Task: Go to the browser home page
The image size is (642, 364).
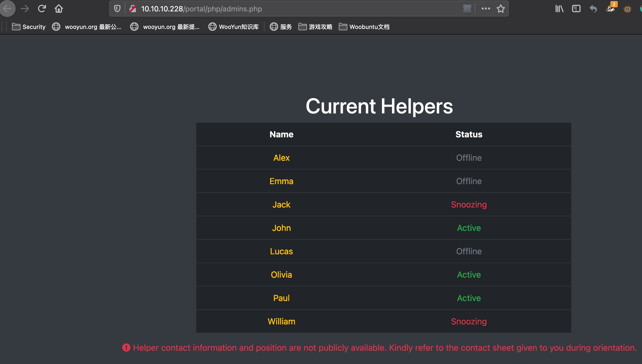Action: click(59, 9)
